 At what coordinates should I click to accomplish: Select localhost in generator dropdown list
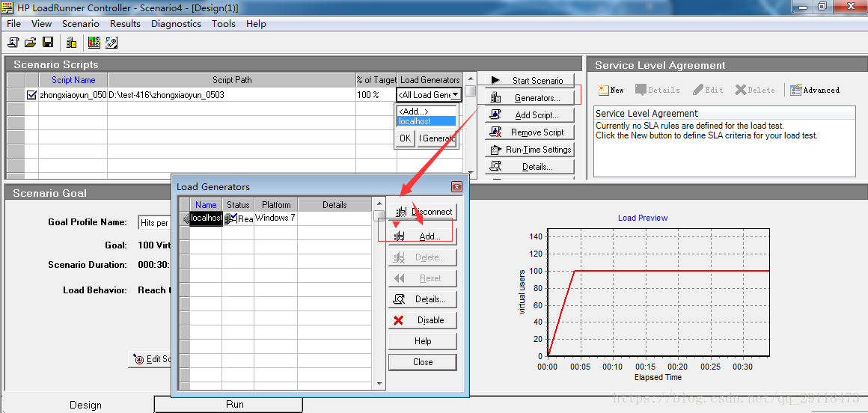click(x=427, y=120)
